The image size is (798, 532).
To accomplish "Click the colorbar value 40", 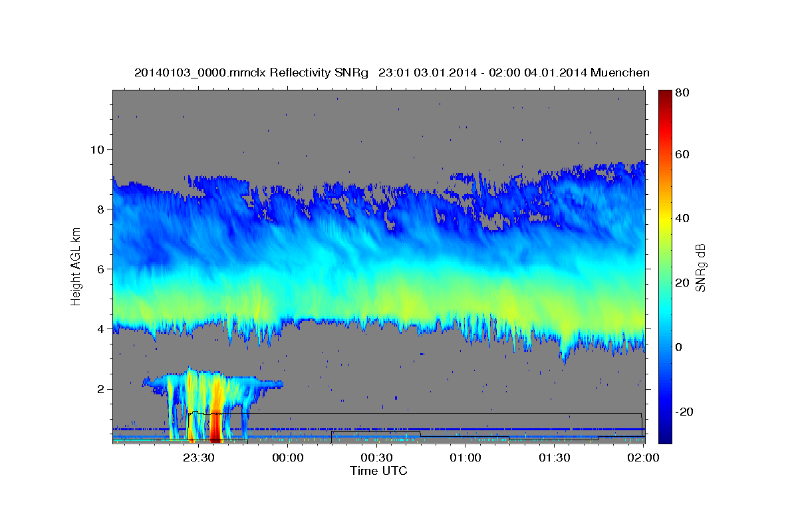I will pos(681,218).
